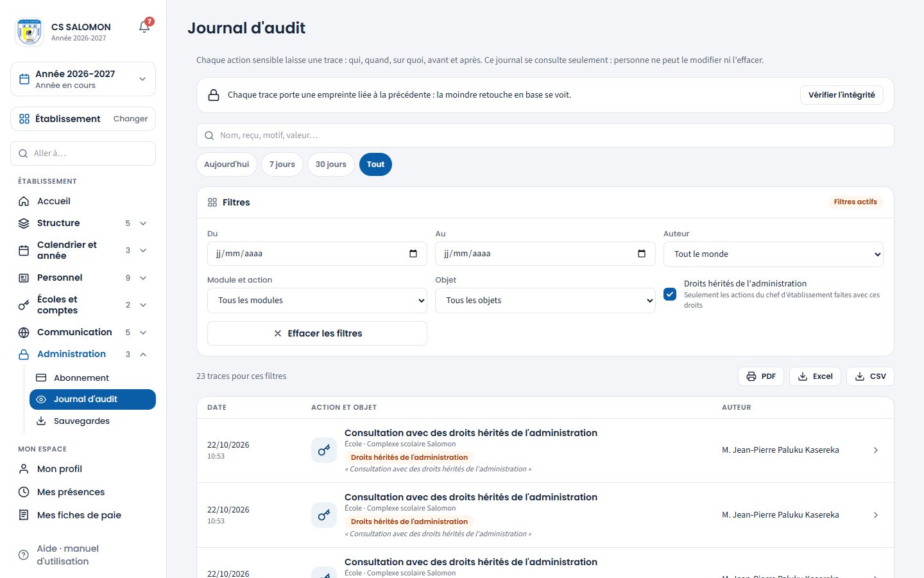Click the Filtres actifs badge
Screen dimensions: 924x578
coord(855,202)
